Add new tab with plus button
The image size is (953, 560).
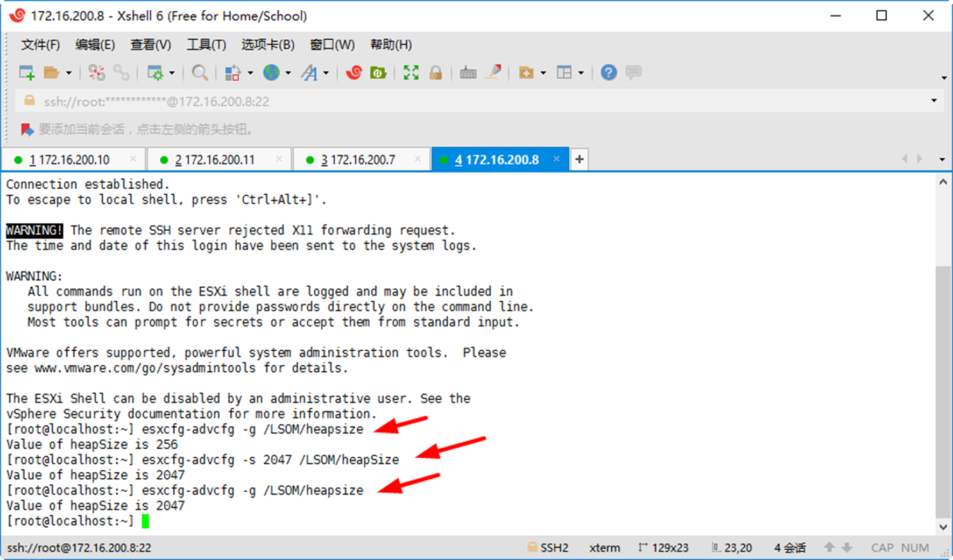(x=579, y=159)
